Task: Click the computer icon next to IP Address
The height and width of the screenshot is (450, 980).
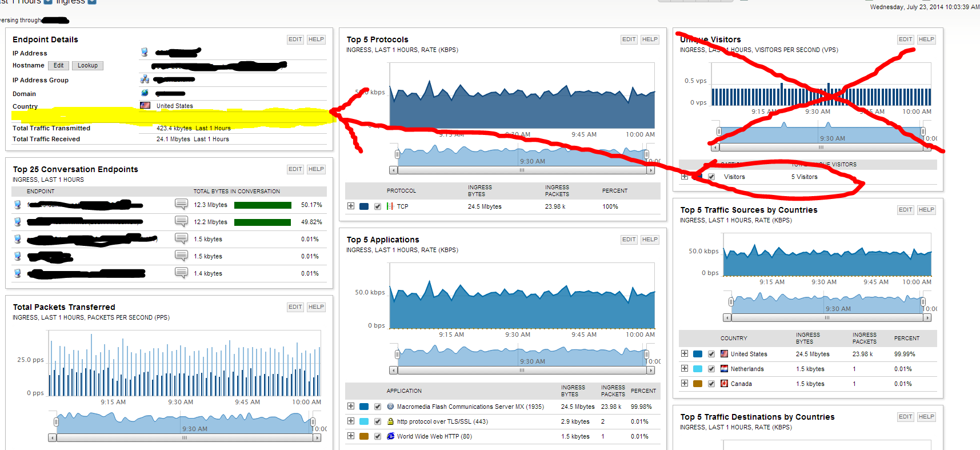Action: pos(145,53)
